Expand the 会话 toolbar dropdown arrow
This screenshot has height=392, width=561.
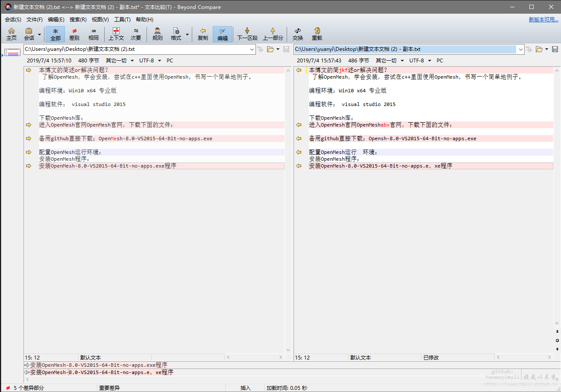tap(40, 34)
